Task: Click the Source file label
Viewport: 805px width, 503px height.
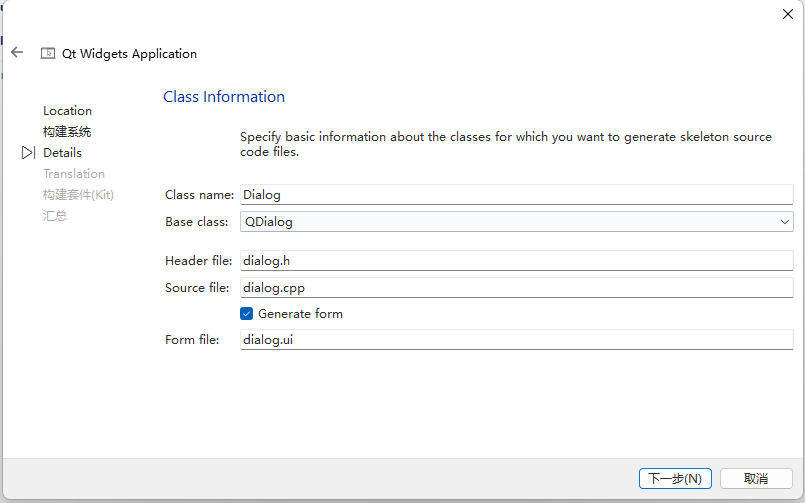Action: point(197,287)
